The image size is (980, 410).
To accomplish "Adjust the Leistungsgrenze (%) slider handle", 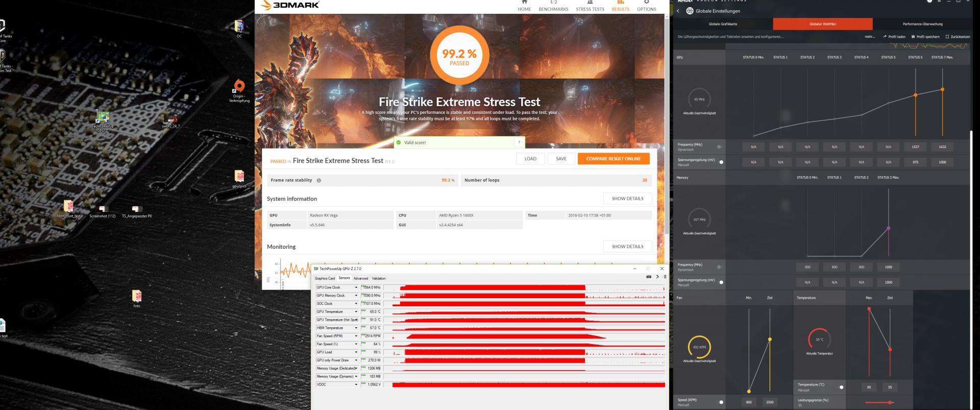I will 890,402.
